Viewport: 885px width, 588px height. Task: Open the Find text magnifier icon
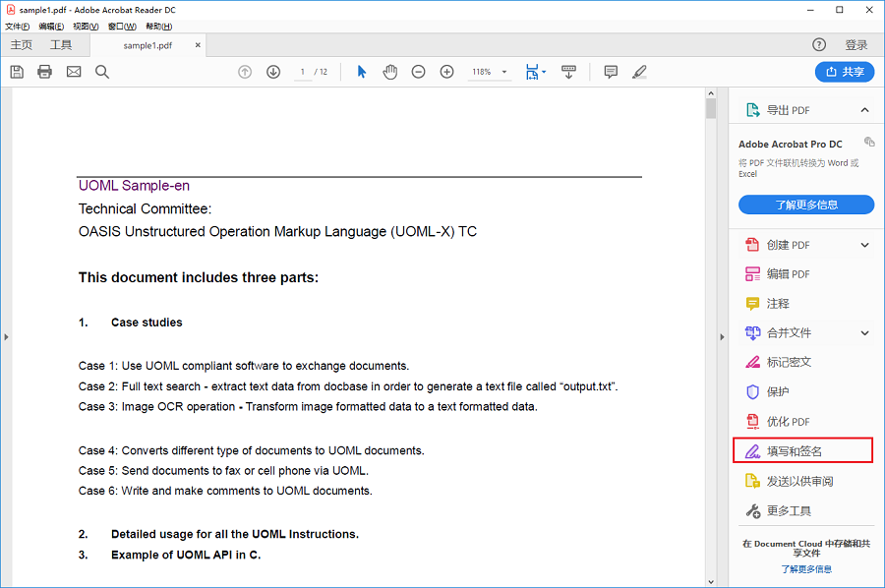pos(102,72)
